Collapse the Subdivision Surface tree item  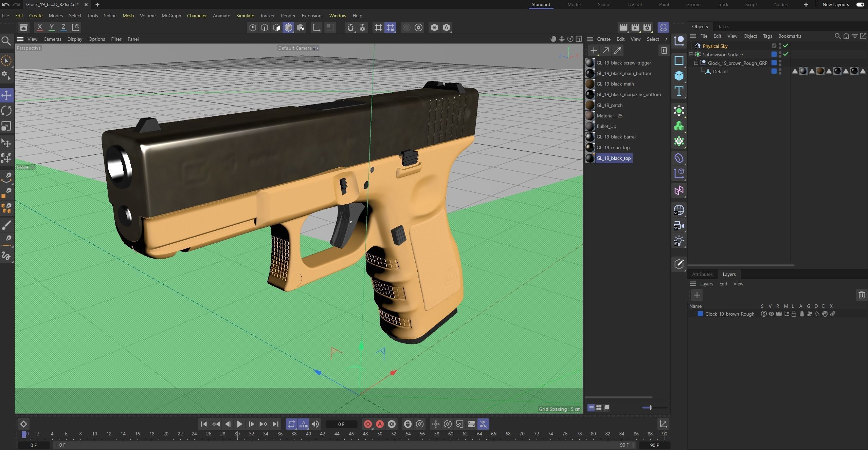pos(691,55)
